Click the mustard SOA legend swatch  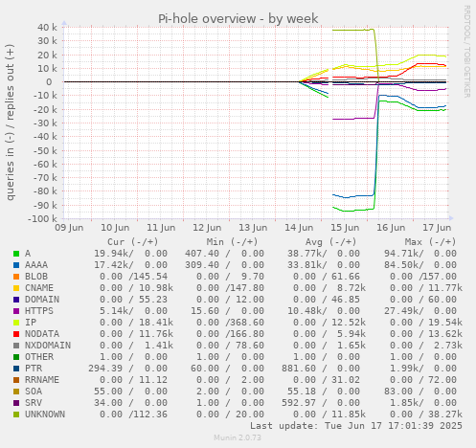click(16, 392)
